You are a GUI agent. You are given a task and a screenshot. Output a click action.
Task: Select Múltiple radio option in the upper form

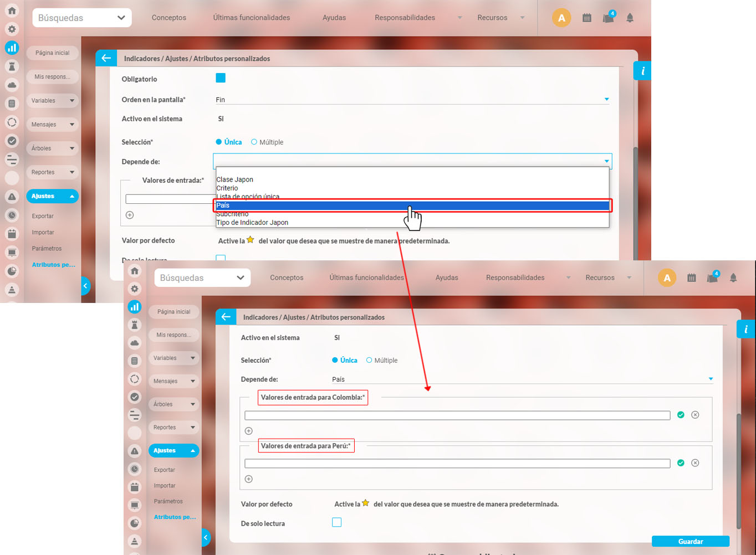click(254, 142)
